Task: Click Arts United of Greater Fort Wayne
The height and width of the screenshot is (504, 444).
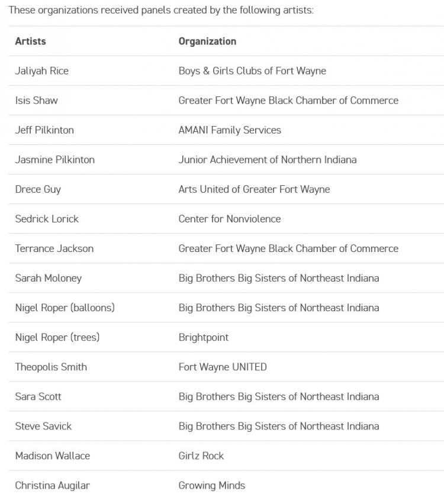Action: [254, 189]
